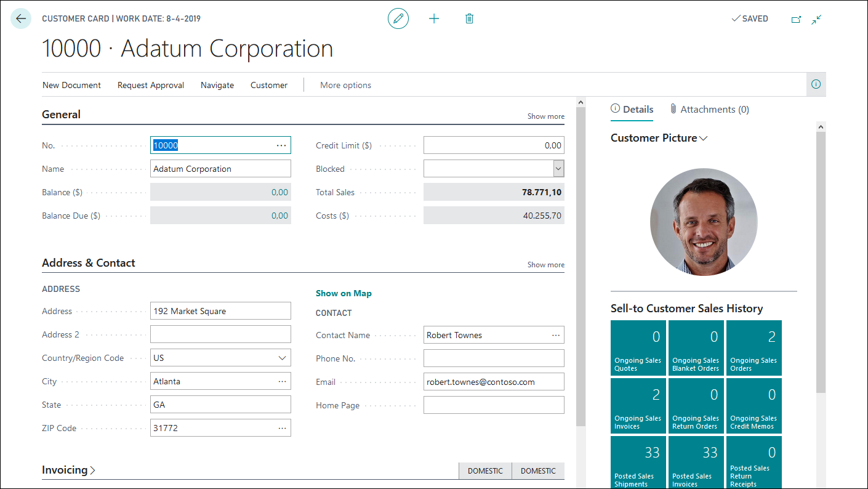Image resolution: width=868 pixels, height=489 pixels.
Task: Open the Country/Region Code dropdown
Action: (283, 358)
